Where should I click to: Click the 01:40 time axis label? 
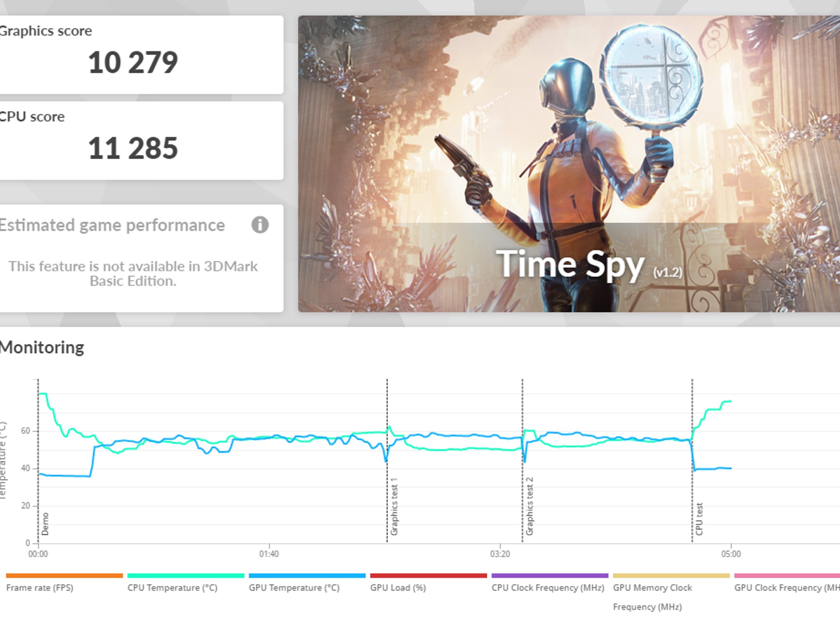point(269,554)
